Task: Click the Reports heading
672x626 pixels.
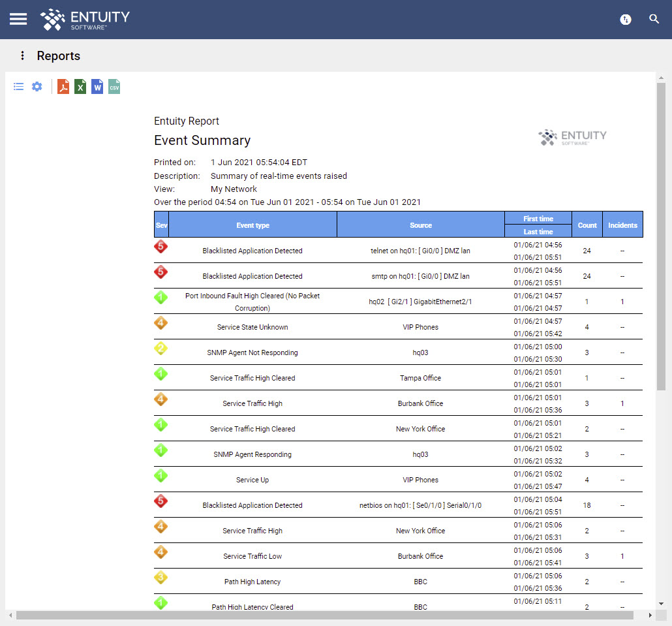Action: (x=59, y=55)
